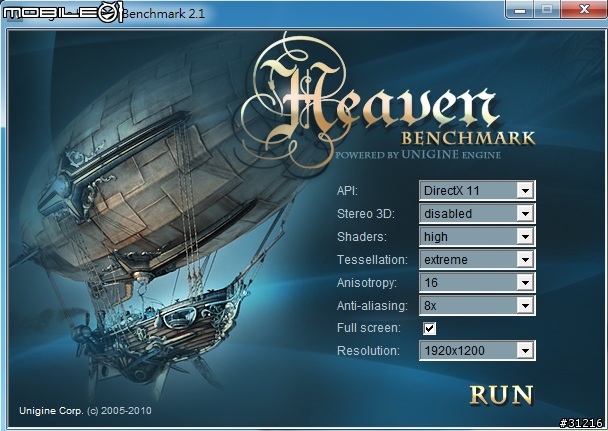Click the 'Powered by Unigine Engine' text
608x431 pixels.
click(418, 155)
